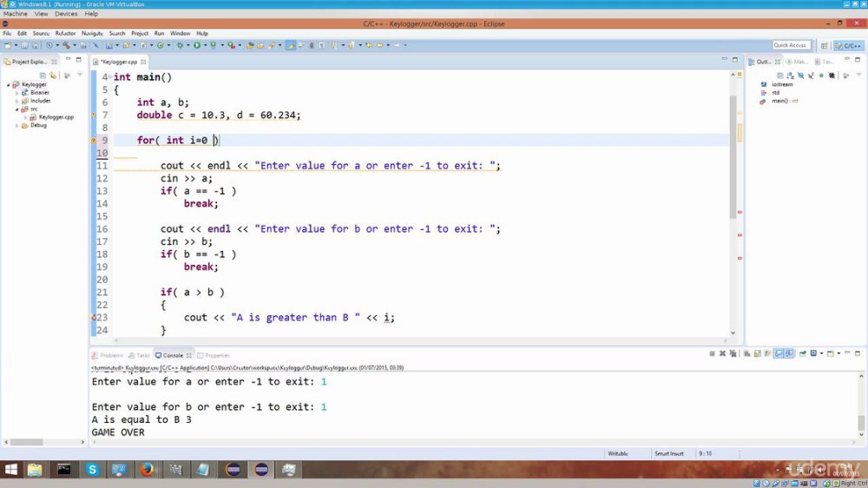Click Collapse All icon in Outline view
Image resolution: width=868 pixels, height=488 pixels.
point(780,76)
